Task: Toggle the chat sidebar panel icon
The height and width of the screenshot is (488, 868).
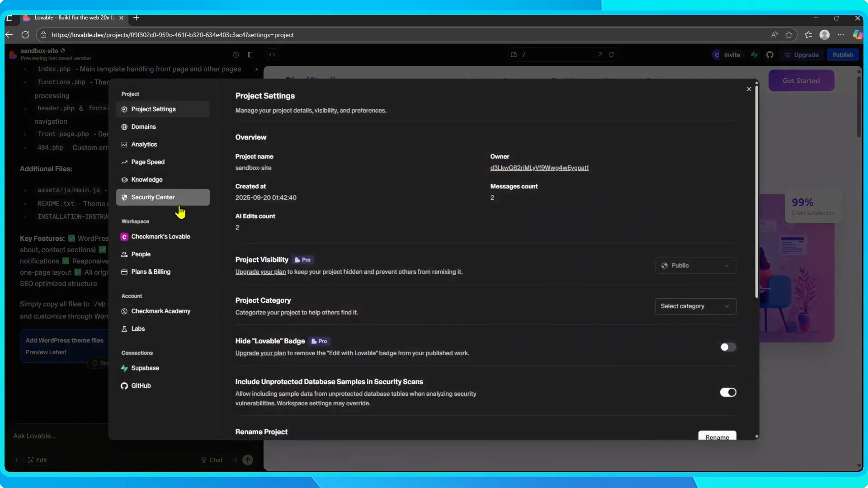Action: point(250,54)
